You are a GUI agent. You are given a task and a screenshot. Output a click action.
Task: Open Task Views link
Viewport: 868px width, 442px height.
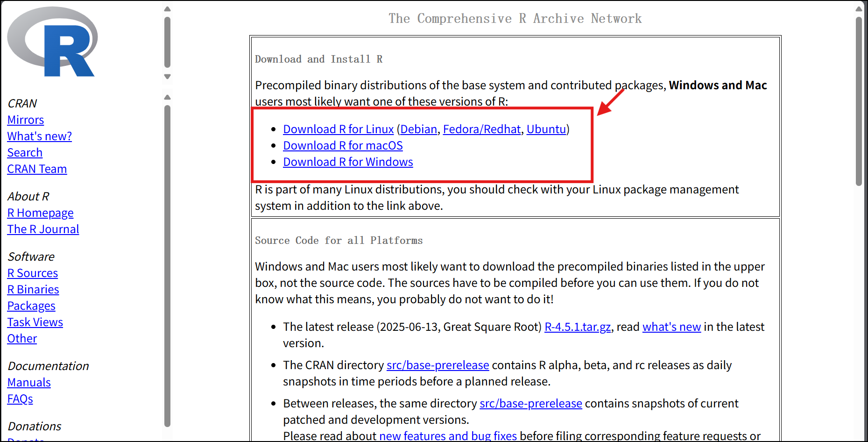tap(35, 322)
